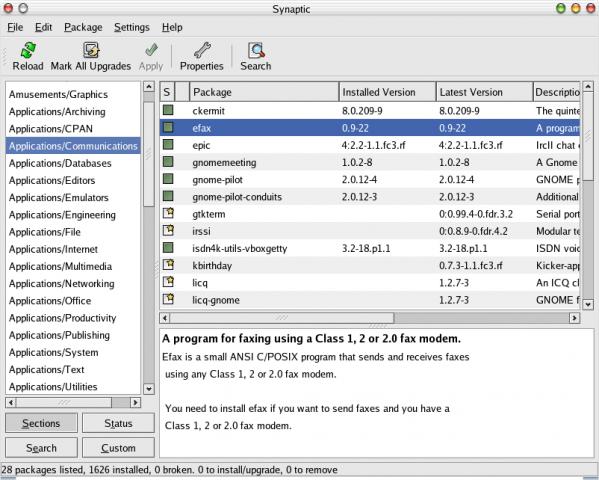
Task: Select the Applications/Multimedia section
Action: pyautogui.click(x=73, y=266)
